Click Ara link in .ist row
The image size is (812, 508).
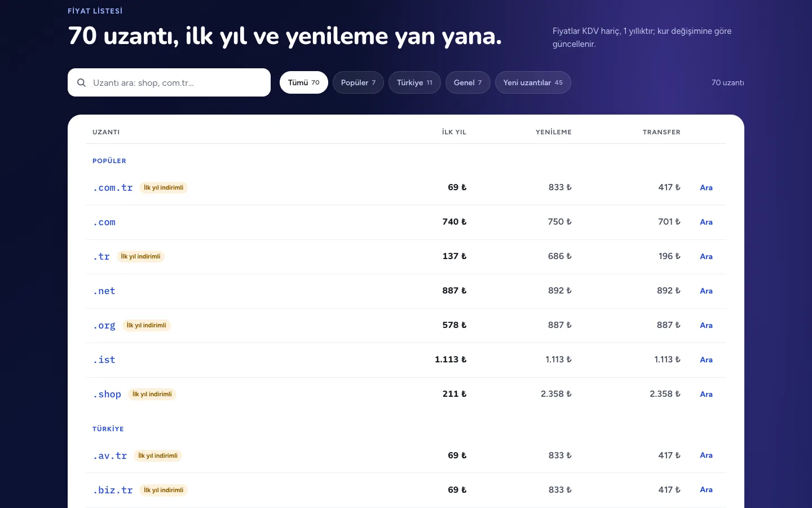coord(706,360)
